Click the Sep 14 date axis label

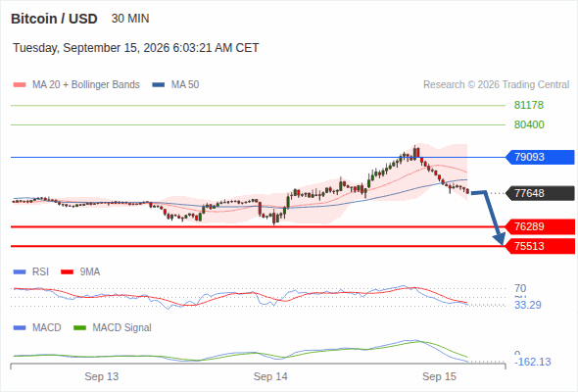point(270,376)
